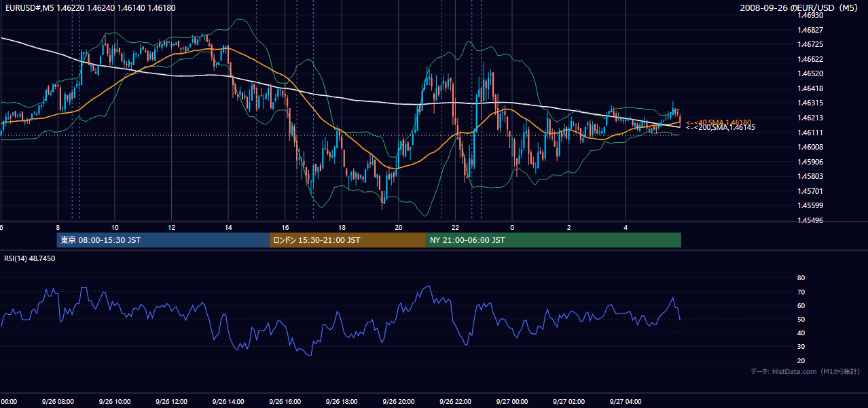Click hour tick 14 below price chart
This screenshot has width=868, height=408.
pos(228,227)
